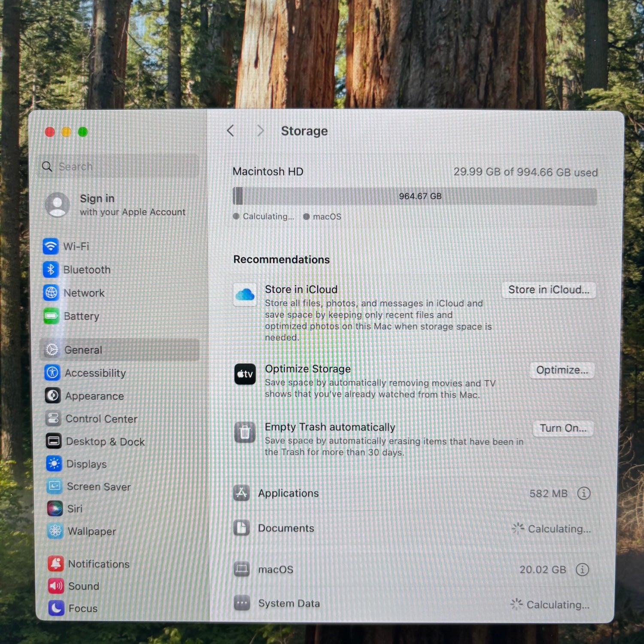Select the Wallpaper flower icon
Screen dimensions: 644x644
pyautogui.click(x=55, y=531)
